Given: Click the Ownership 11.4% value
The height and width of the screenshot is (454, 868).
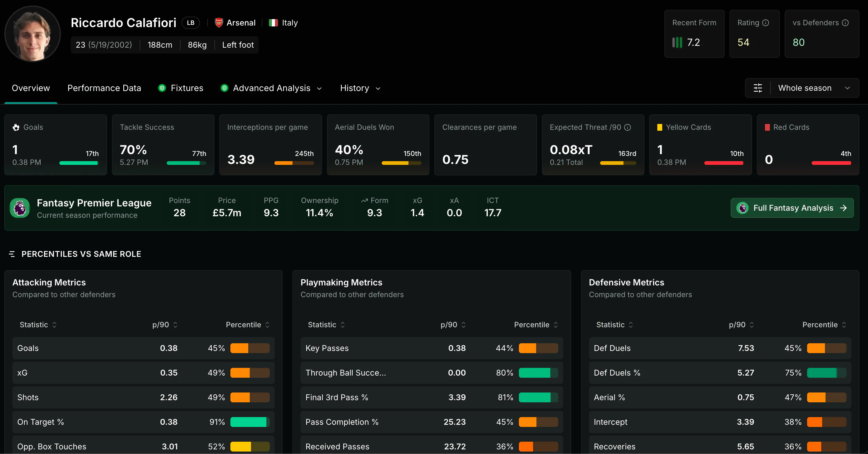Looking at the screenshot, I should pos(320,213).
